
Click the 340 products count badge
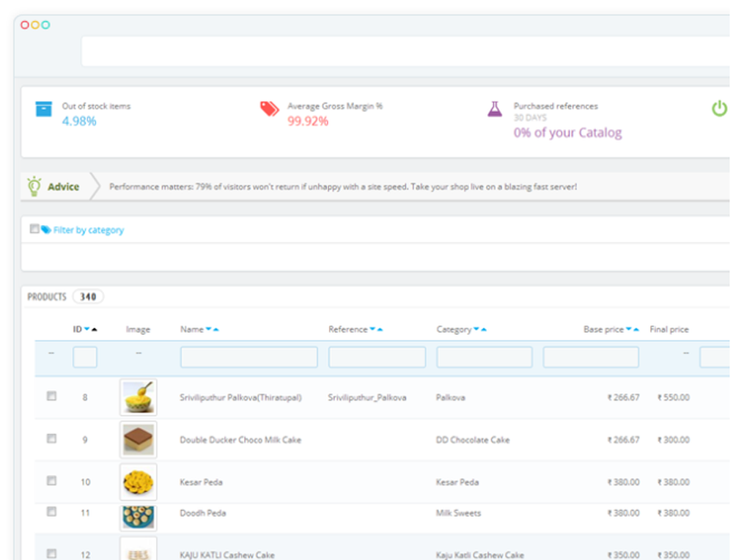pos(88,297)
